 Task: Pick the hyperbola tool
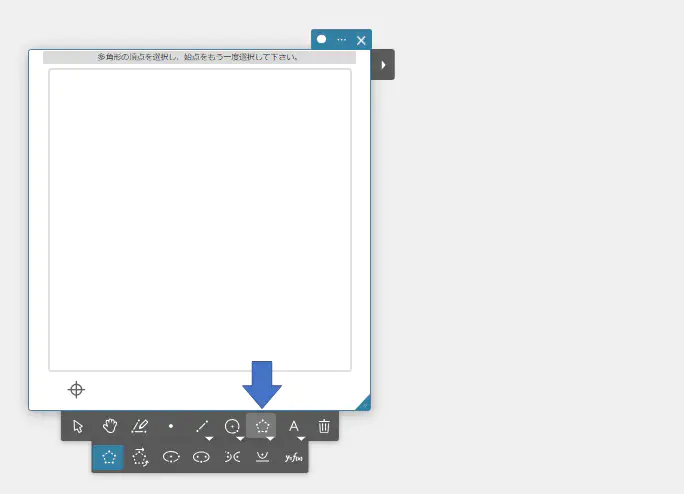[232, 457]
